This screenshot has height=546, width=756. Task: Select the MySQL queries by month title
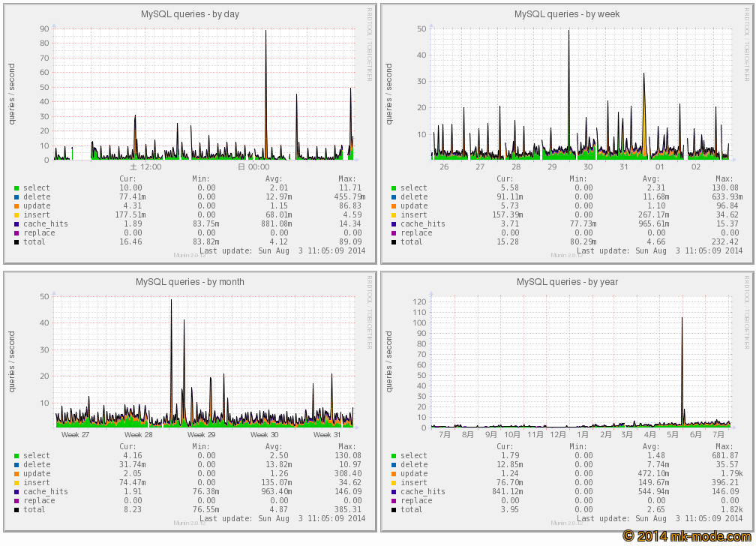pos(190,281)
